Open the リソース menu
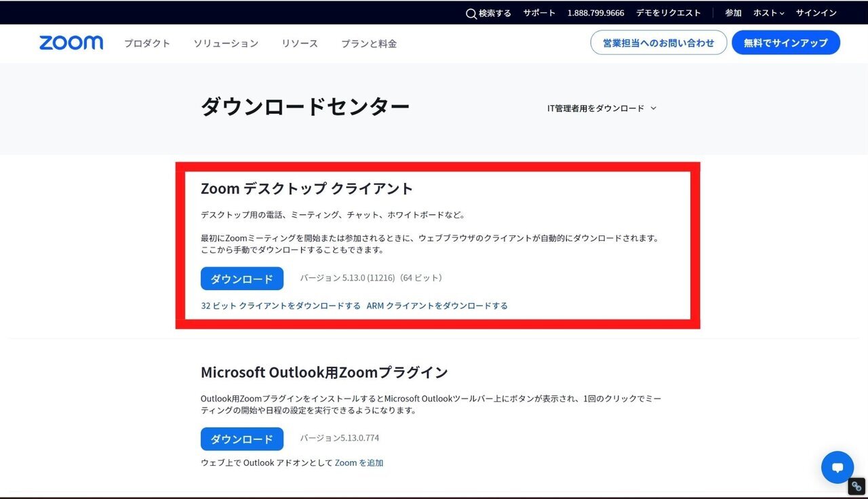Screen dimensions: 868x499 click(300, 43)
